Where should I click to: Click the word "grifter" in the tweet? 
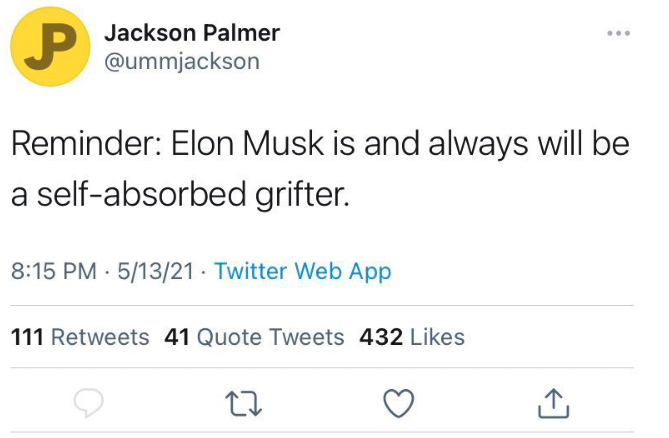coord(304,192)
